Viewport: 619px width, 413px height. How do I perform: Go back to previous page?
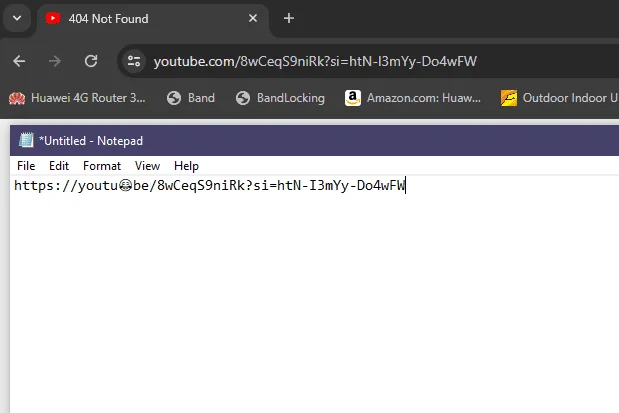[19, 61]
